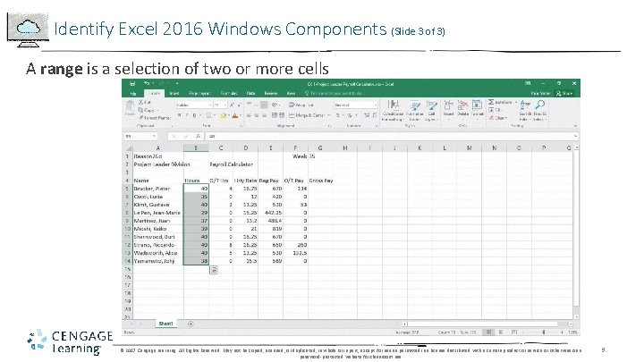Collapse the ribbon with the caret
The width and height of the screenshot is (644, 362).
pyautogui.click(x=575, y=126)
